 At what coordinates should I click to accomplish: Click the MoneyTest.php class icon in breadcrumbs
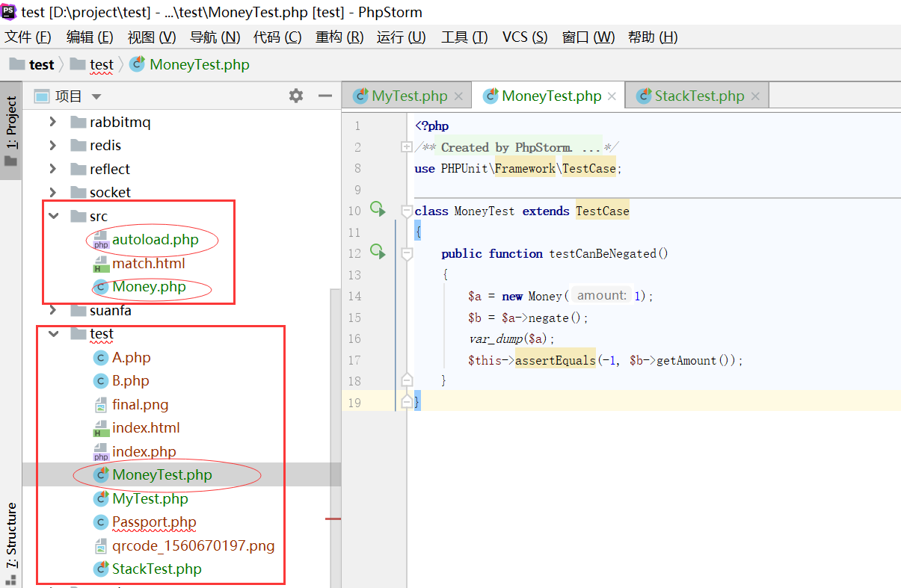[137, 64]
